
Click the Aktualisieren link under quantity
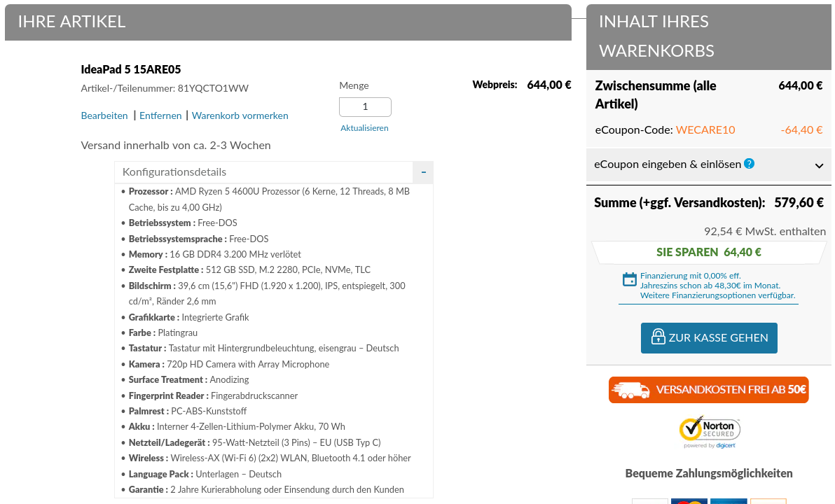point(364,127)
